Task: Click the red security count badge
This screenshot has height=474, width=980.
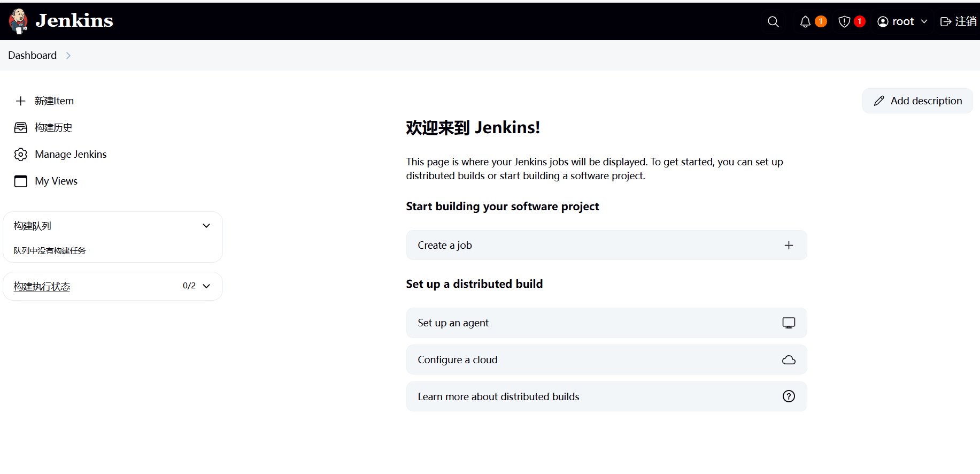Action: tap(860, 21)
